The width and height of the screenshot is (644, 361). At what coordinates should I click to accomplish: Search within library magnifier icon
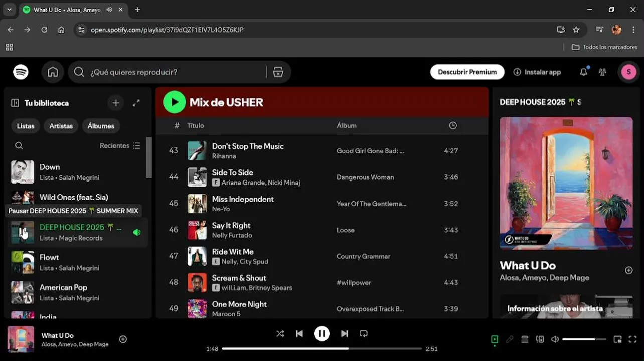(19, 146)
